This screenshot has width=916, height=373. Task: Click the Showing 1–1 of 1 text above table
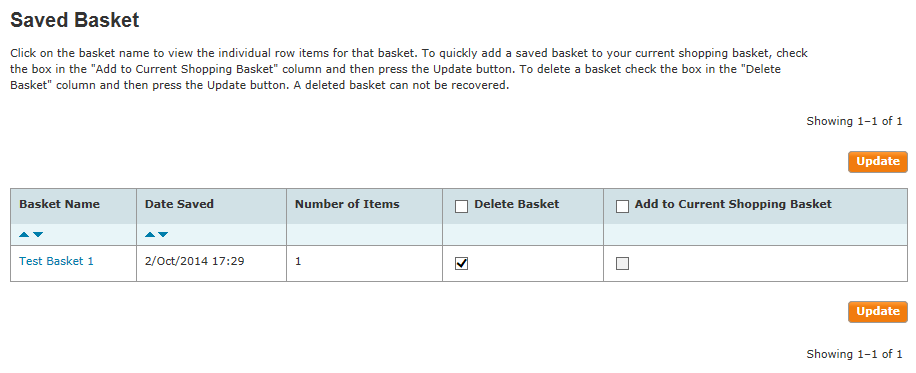pyautogui.click(x=855, y=122)
